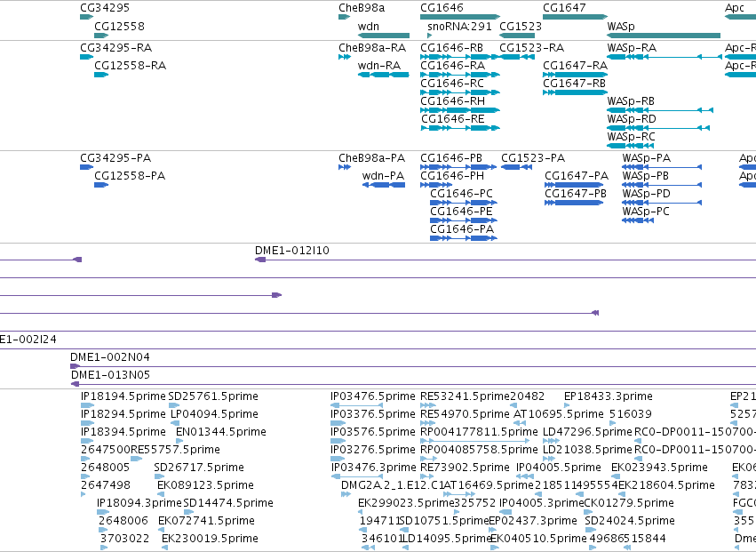Select protein CG1646-PH
This screenshot has width=756, height=552.
tap(436, 185)
